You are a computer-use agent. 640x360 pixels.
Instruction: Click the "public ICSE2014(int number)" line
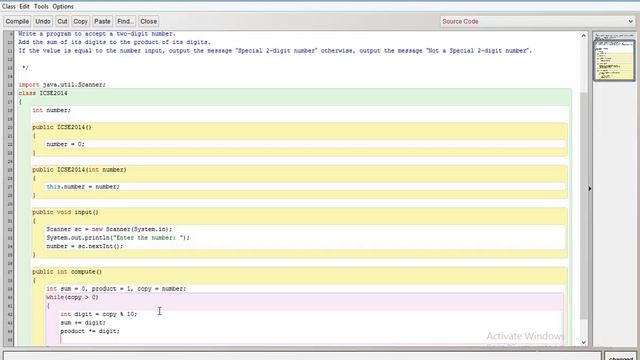click(80, 169)
